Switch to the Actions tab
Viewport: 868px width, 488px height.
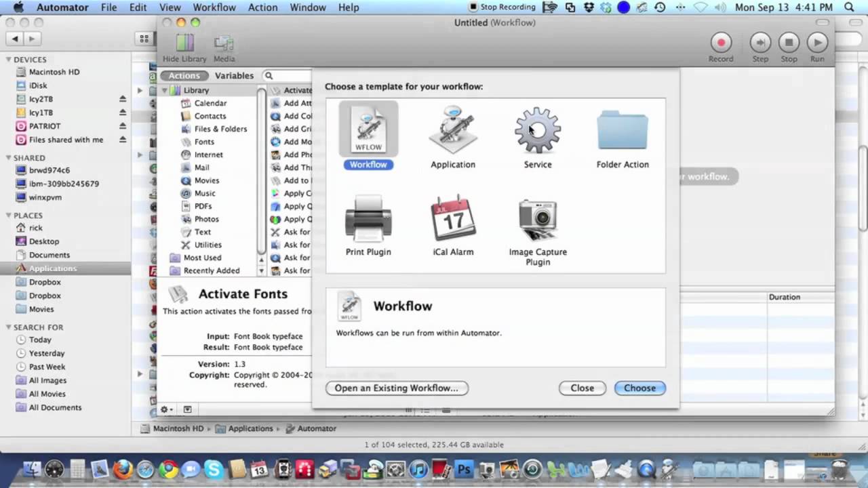point(184,76)
